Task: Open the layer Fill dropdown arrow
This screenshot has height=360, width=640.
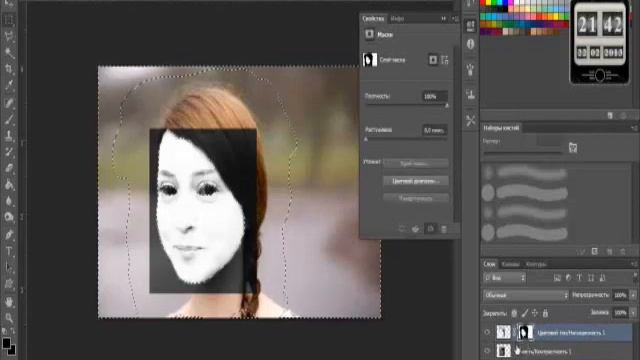Action: [x=633, y=313]
